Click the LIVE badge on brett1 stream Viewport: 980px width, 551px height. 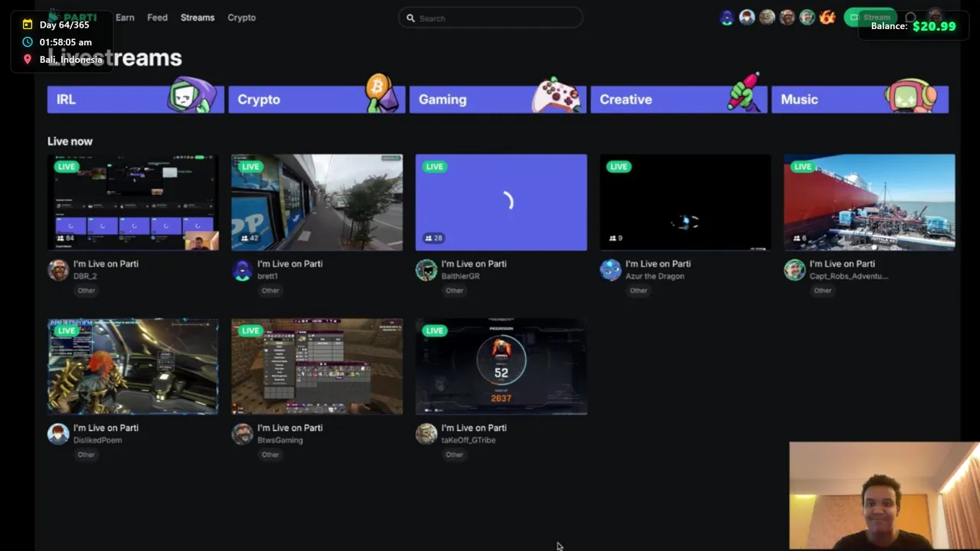click(x=250, y=167)
